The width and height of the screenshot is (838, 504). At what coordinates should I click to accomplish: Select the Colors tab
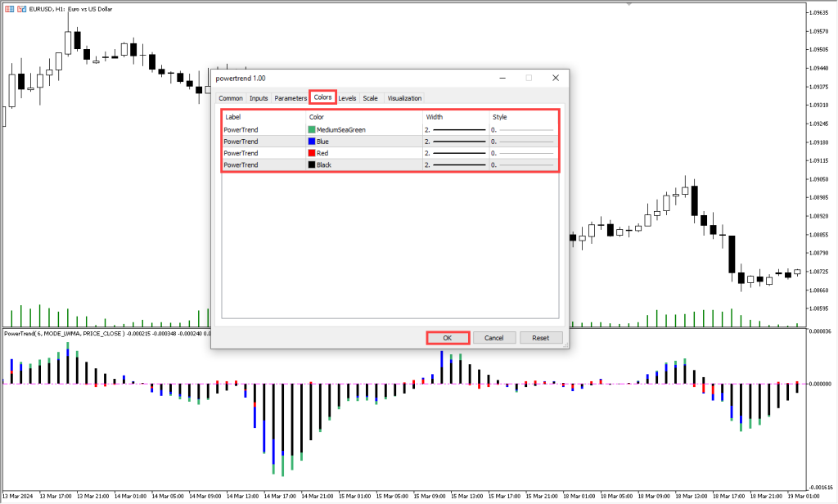322,97
